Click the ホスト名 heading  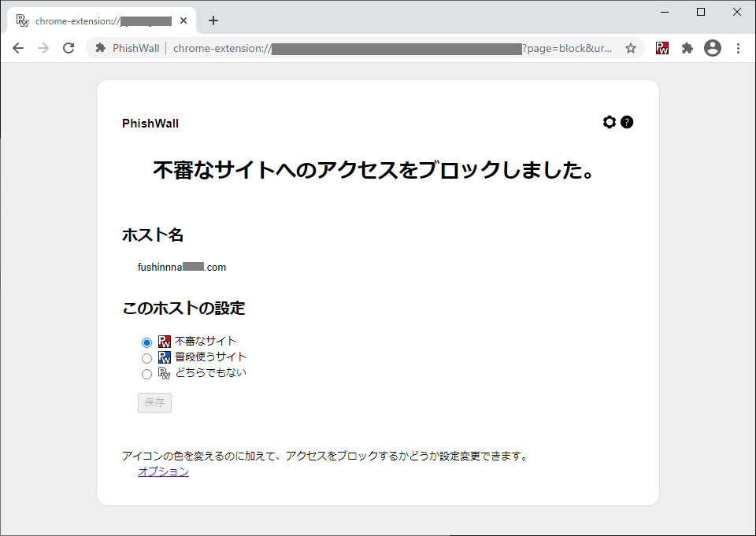[x=153, y=235]
